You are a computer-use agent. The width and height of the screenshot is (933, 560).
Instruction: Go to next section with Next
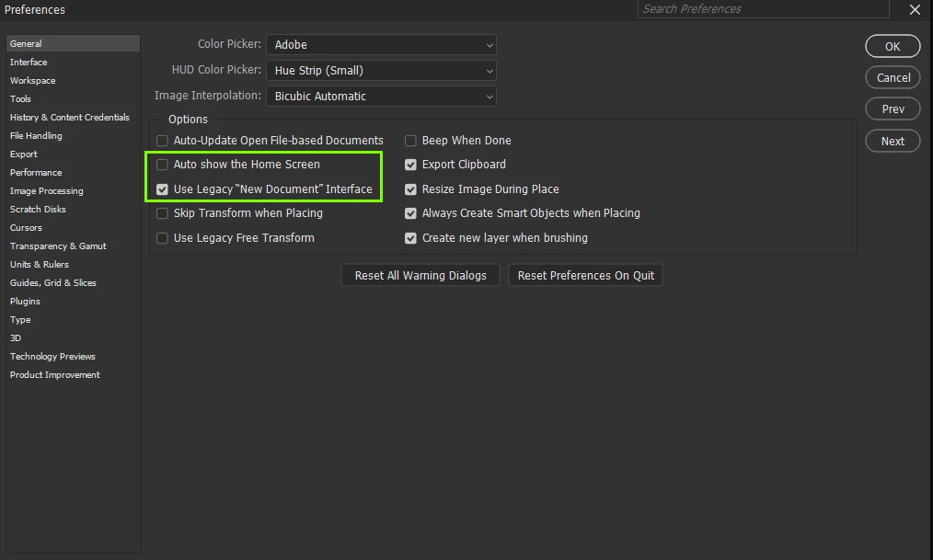(x=893, y=142)
